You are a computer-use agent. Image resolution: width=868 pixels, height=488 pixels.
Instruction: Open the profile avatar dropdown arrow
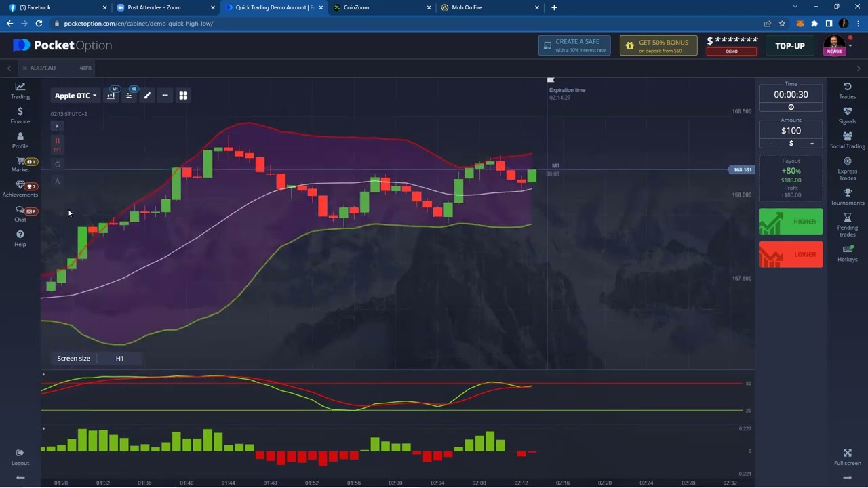(850, 45)
